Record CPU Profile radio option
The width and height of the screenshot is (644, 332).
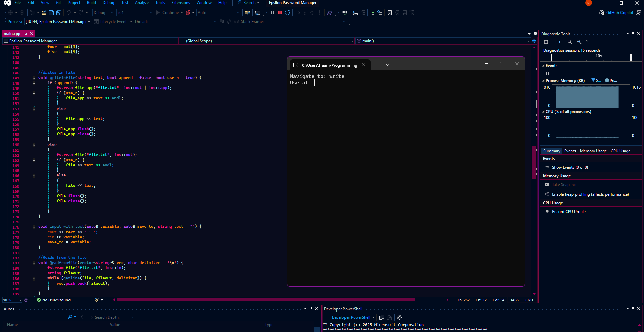(568, 212)
